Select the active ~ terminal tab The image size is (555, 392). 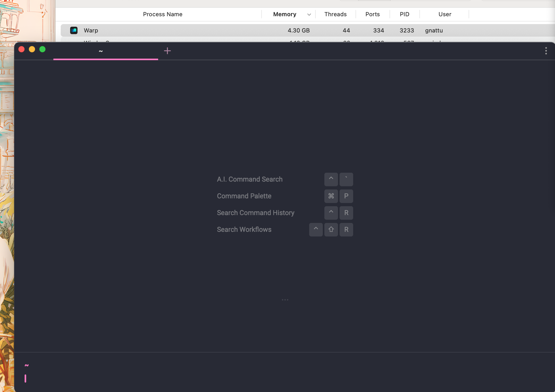[101, 51]
